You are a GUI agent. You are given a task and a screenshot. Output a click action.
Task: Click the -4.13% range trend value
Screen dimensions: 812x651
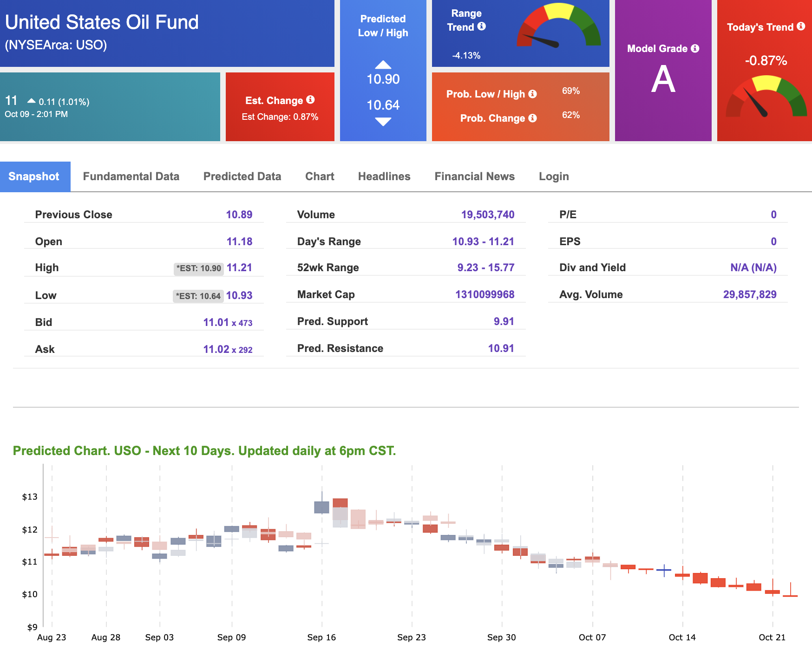point(466,56)
